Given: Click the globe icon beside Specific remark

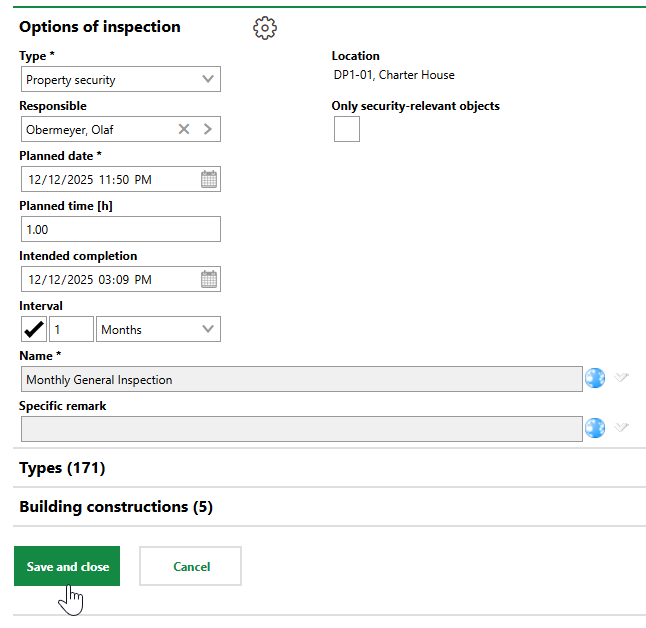Looking at the screenshot, I should [595, 429].
